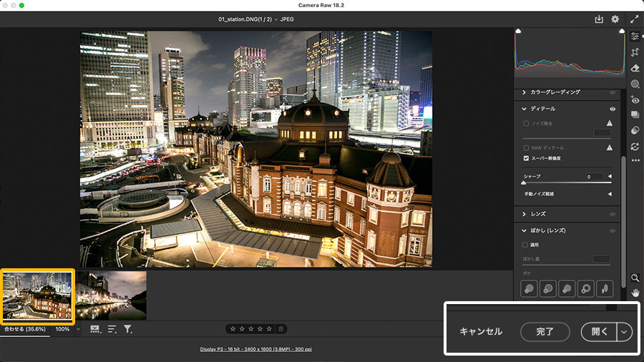Click the filmstrip menu icon
Screen dimensions: 644x362
[x=95, y=329]
